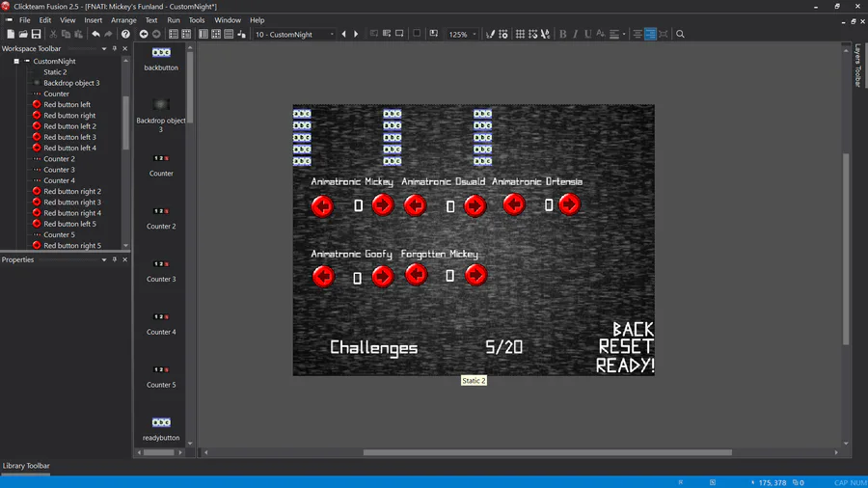
Task: Pin the Properties panel
Action: click(115, 259)
